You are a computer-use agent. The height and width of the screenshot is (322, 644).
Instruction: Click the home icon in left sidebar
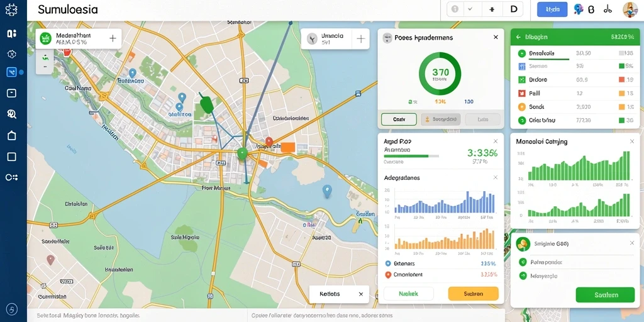tap(11, 136)
